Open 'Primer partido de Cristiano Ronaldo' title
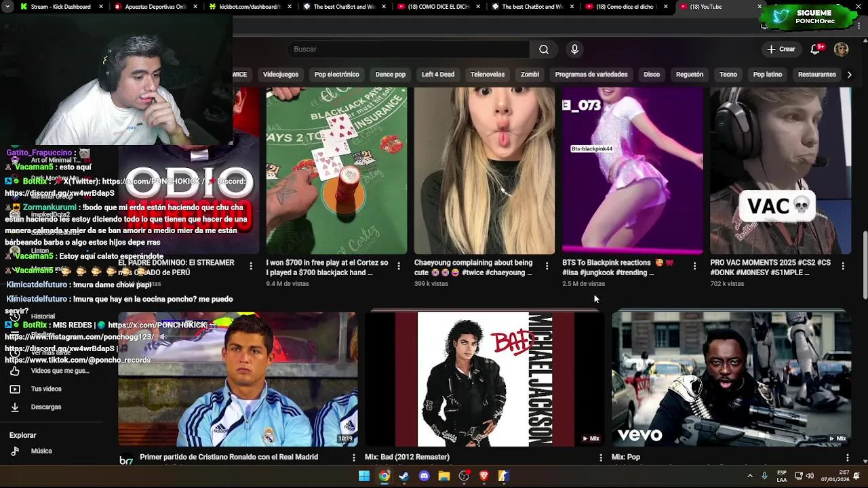 229,457
